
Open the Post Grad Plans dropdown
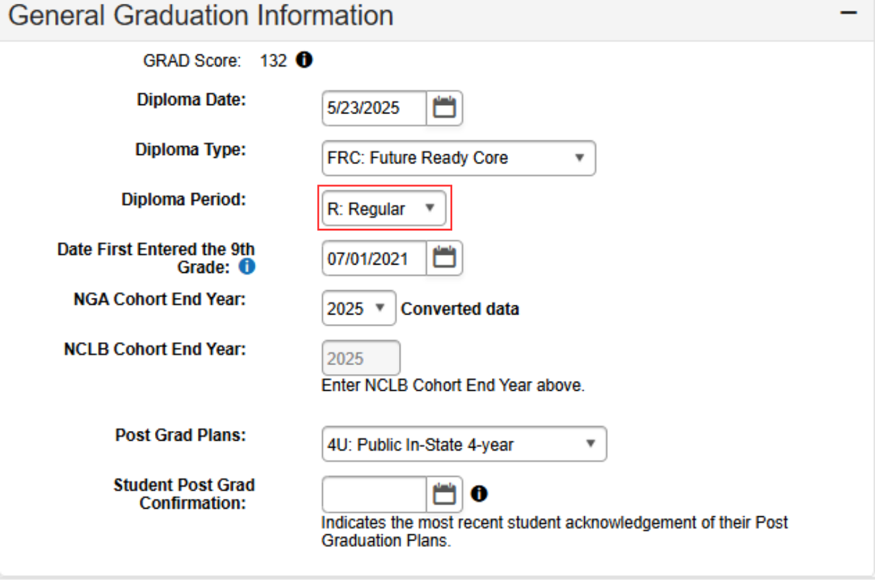point(463,444)
